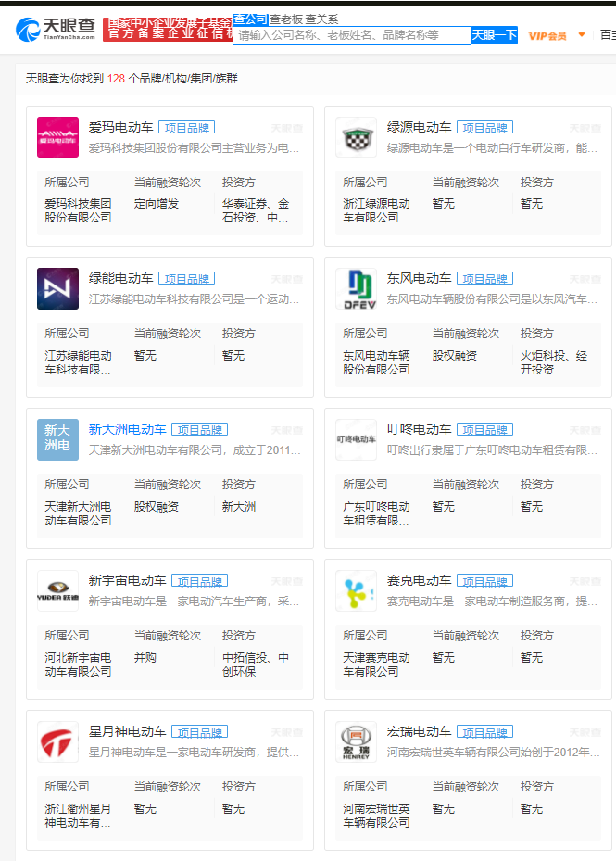Select investor text 火炬科技、经开投资
The width and height of the screenshot is (616, 861).
(553, 362)
